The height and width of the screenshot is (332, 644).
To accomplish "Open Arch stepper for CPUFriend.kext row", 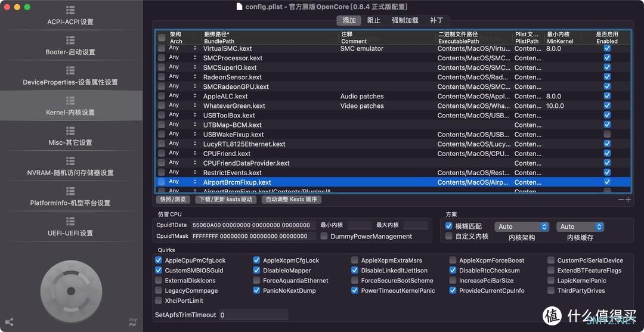I will [194, 154].
